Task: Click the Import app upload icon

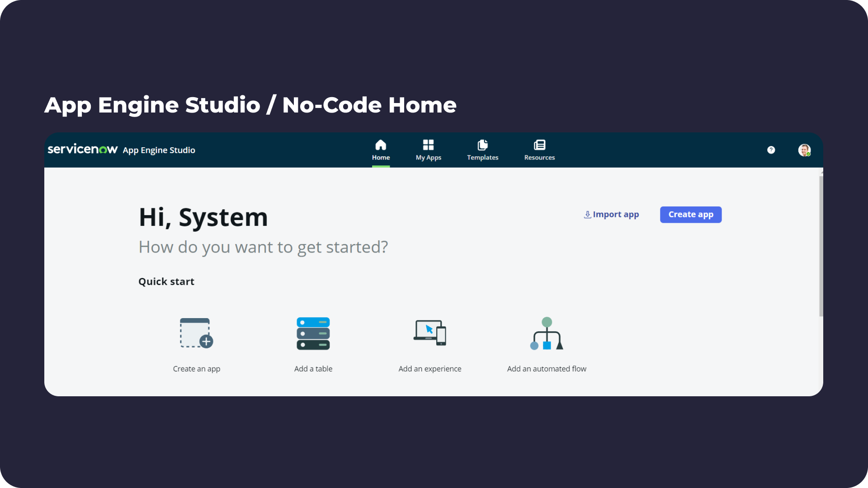Action: (x=587, y=215)
